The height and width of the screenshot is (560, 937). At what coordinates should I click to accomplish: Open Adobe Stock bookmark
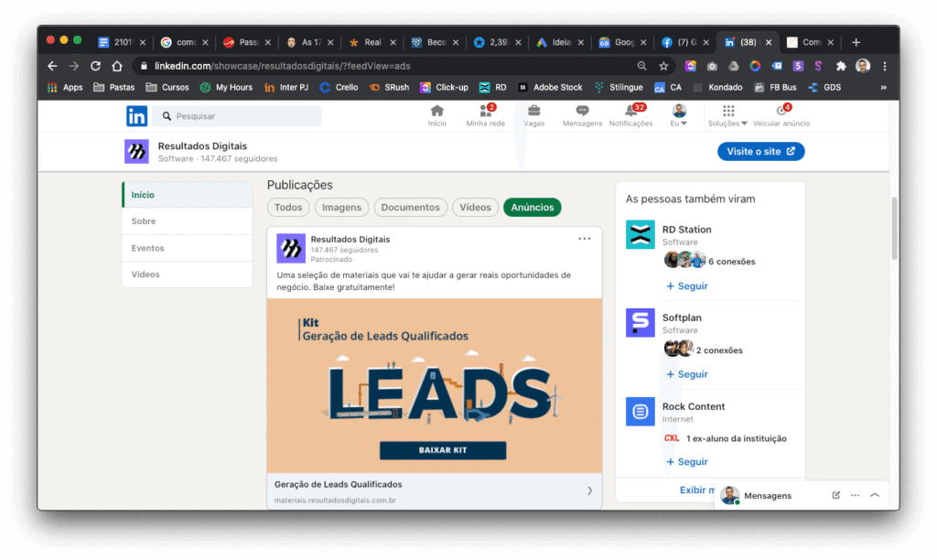pos(550,87)
